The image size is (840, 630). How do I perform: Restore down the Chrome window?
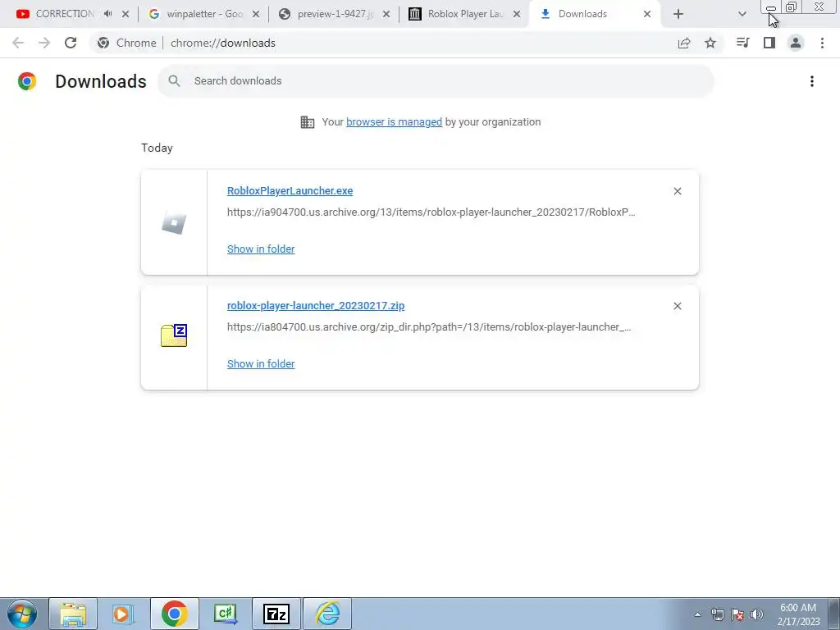pyautogui.click(x=792, y=7)
